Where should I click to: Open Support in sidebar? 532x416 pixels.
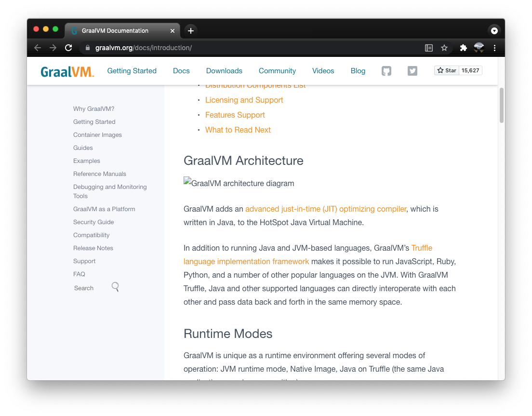pos(84,261)
